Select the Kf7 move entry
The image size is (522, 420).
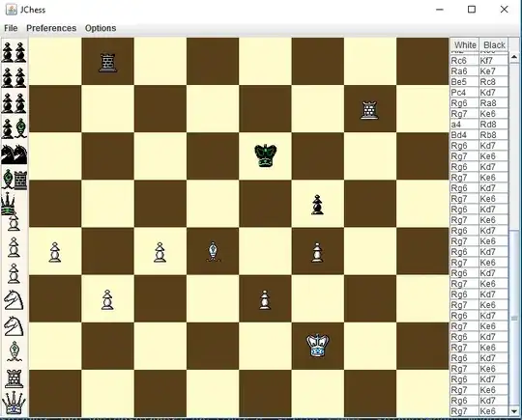[x=494, y=61]
